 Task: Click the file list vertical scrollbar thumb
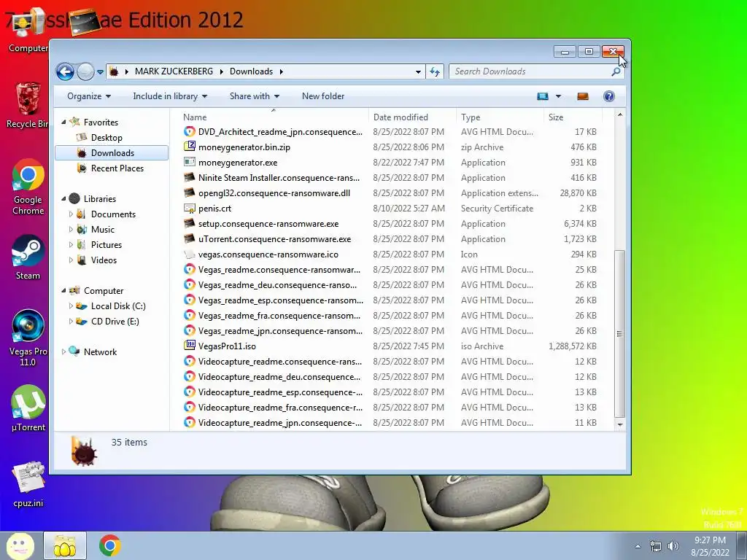click(x=620, y=333)
